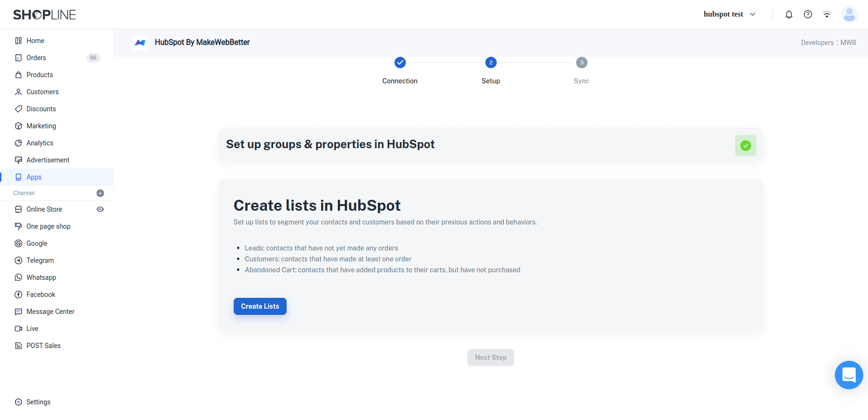Click the HubSpot MakeWebBetter app logo

click(x=140, y=43)
